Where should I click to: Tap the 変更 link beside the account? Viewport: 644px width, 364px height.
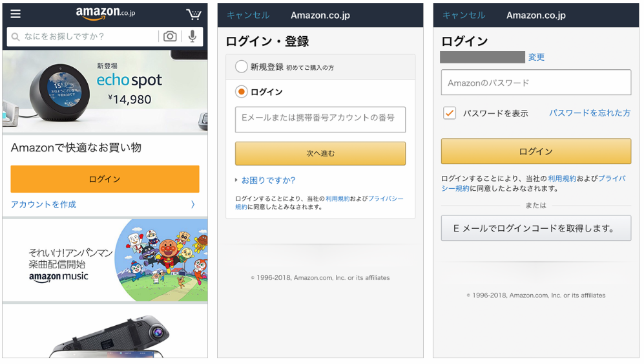pos(536,57)
